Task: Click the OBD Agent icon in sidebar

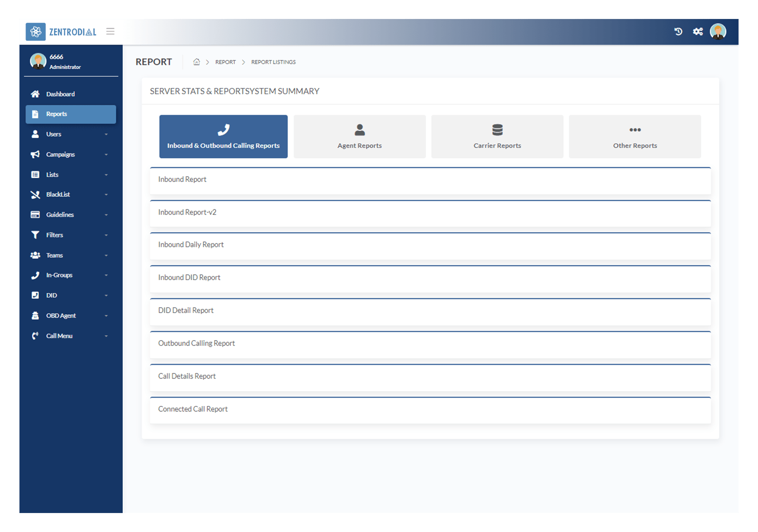Action: pyautogui.click(x=35, y=316)
